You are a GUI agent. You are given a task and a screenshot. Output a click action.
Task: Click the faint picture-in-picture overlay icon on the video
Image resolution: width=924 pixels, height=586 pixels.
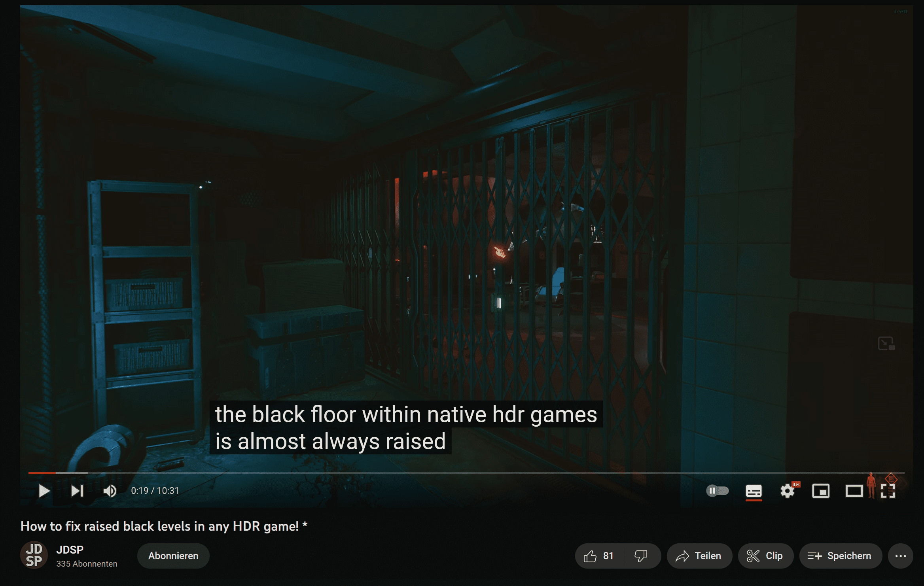click(x=886, y=343)
